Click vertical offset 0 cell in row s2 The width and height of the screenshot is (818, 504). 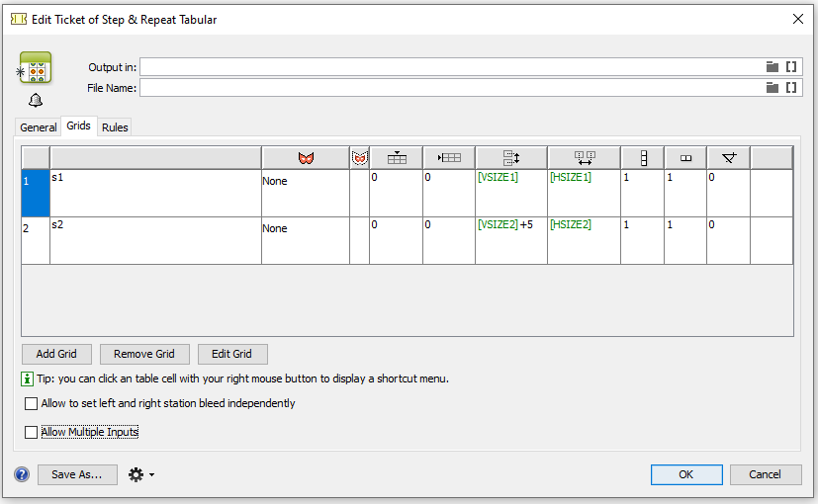click(x=396, y=240)
